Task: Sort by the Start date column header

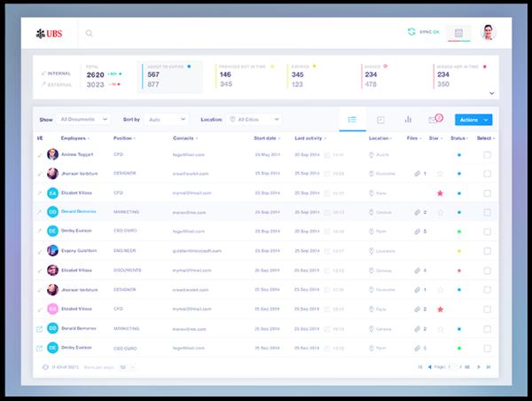Action: [266, 138]
